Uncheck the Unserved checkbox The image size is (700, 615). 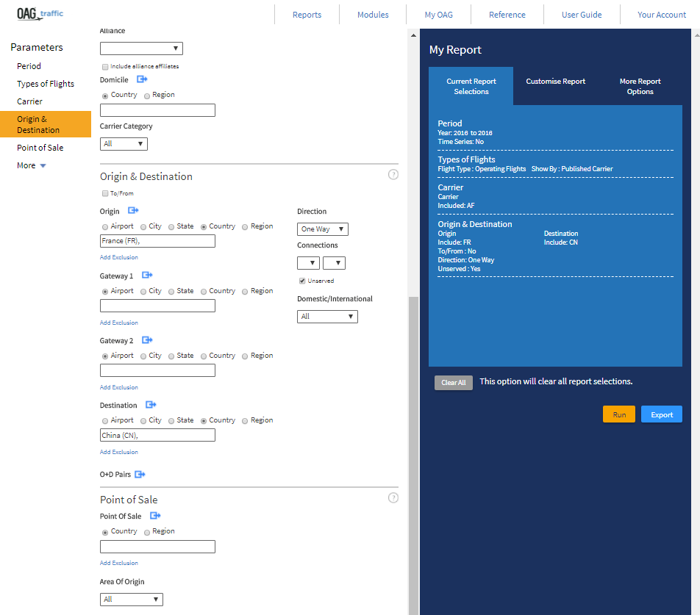point(302,281)
